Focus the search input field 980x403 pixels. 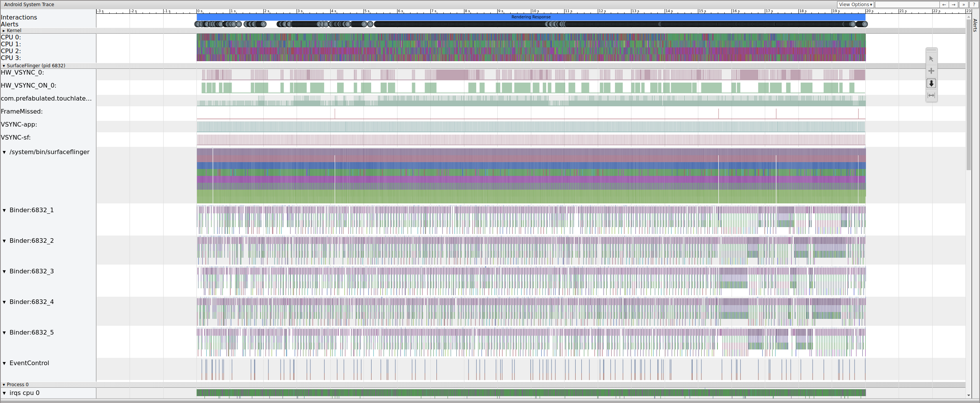pyautogui.click(x=907, y=5)
